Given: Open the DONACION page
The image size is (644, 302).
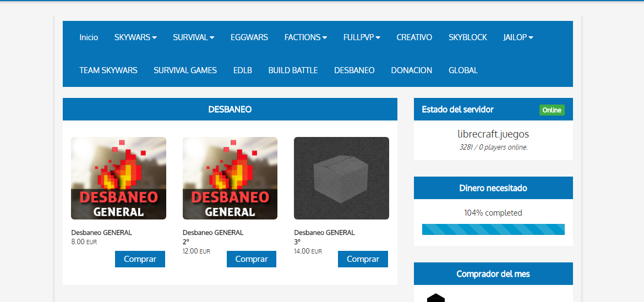Looking at the screenshot, I should click(412, 70).
